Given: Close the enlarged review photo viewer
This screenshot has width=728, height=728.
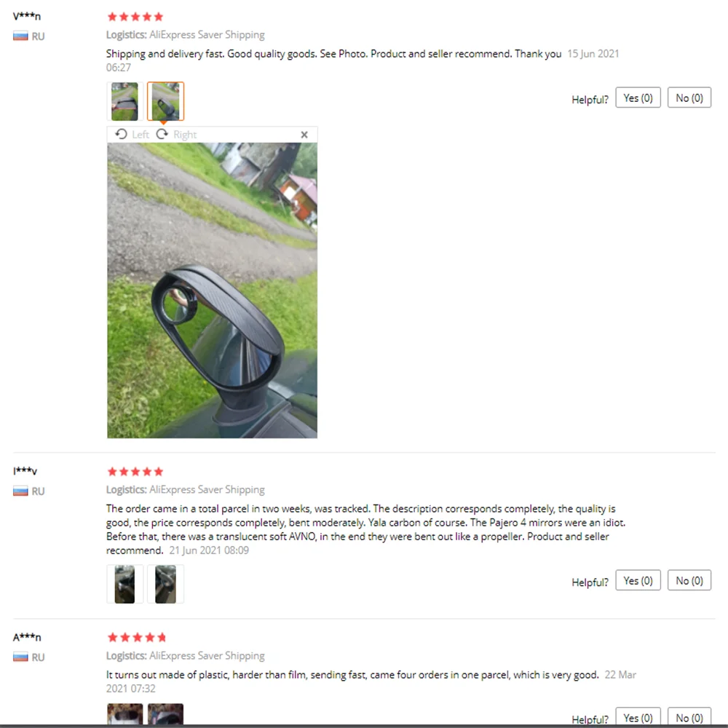Looking at the screenshot, I should click(x=304, y=135).
